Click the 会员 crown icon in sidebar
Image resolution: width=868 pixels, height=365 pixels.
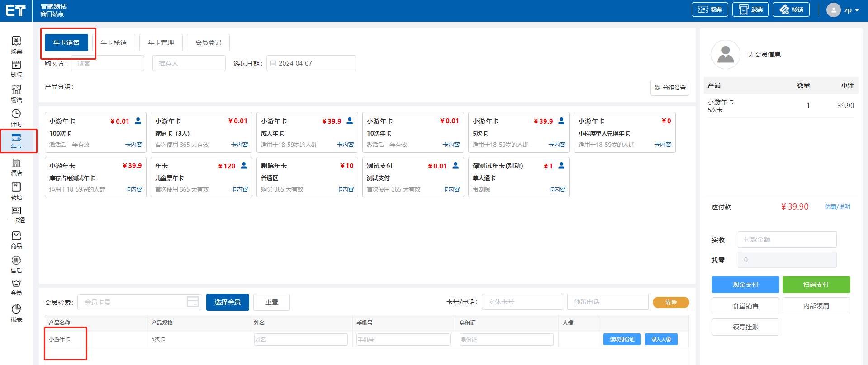coord(16,284)
